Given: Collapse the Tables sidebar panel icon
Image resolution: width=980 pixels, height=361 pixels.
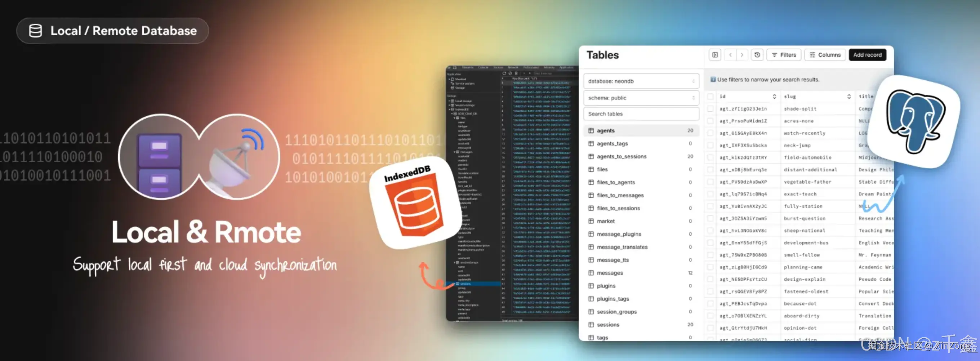Looking at the screenshot, I should point(715,55).
